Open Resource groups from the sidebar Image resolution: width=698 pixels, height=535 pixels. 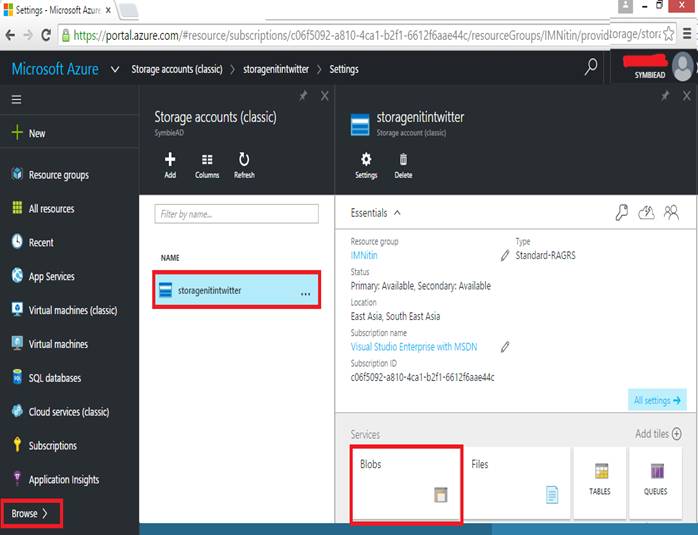[58, 175]
